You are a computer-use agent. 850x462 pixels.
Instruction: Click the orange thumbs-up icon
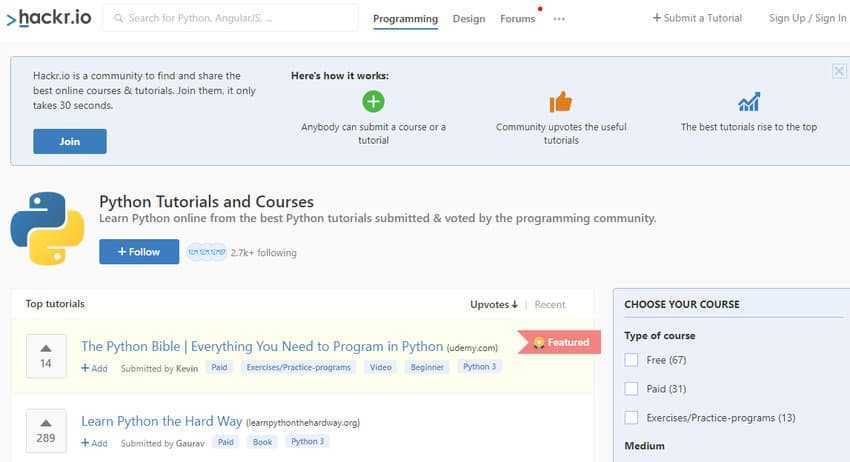tap(561, 102)
